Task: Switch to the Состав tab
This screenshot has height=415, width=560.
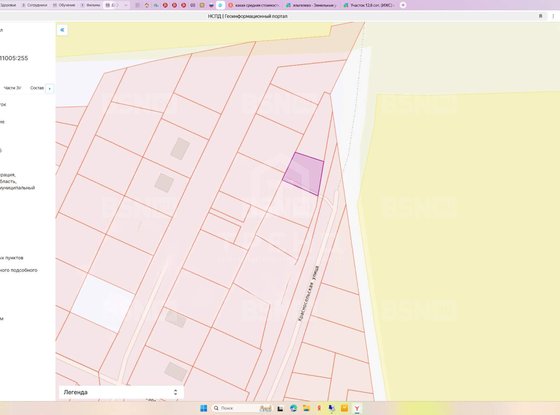Action: click(37, 88)
